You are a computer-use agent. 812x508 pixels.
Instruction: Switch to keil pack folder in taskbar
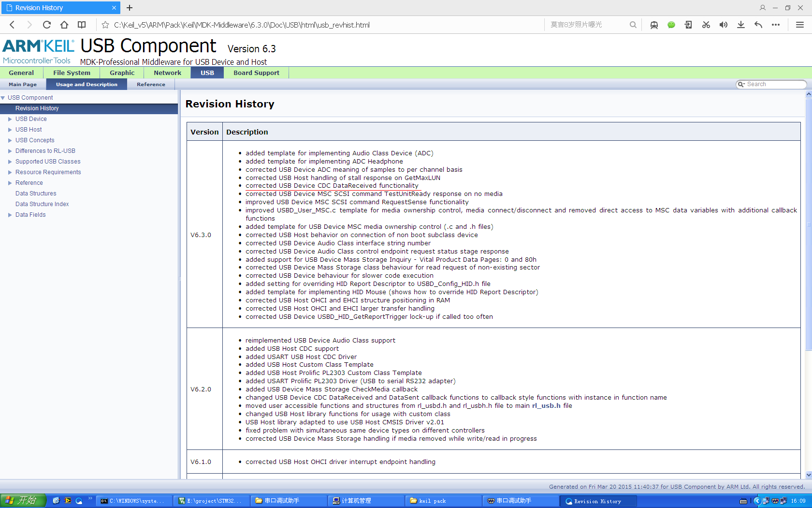tap(444, 501)
